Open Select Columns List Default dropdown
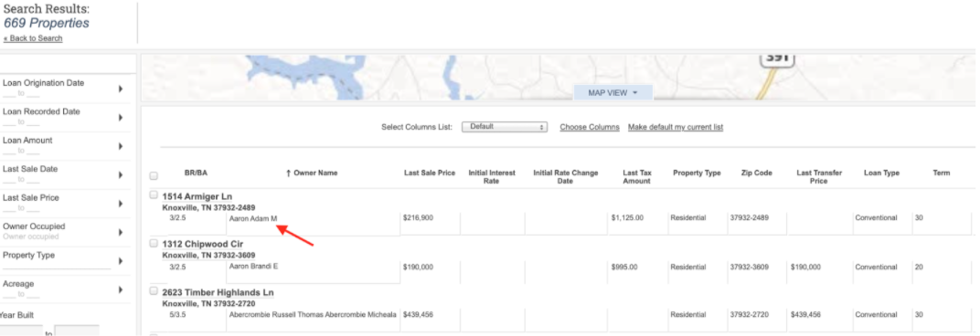The width and height of the screenshot is (980, 336). [x=505, y=127]
